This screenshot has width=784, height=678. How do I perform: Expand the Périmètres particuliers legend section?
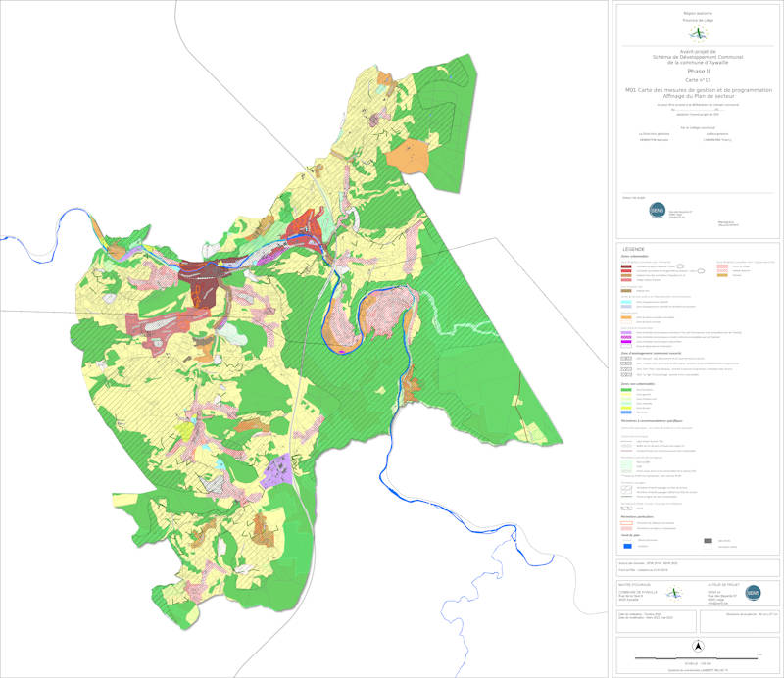[x=637, y=515]
